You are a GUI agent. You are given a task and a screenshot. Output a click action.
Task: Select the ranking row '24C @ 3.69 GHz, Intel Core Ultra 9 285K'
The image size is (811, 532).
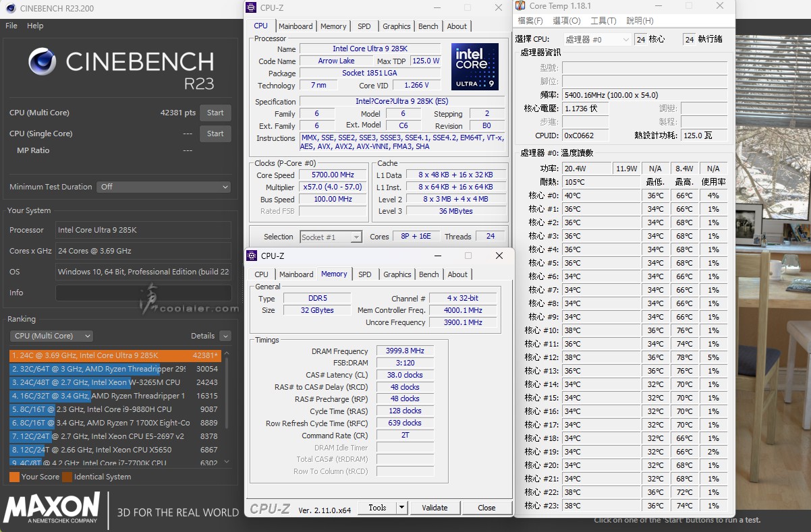(115, 355)
